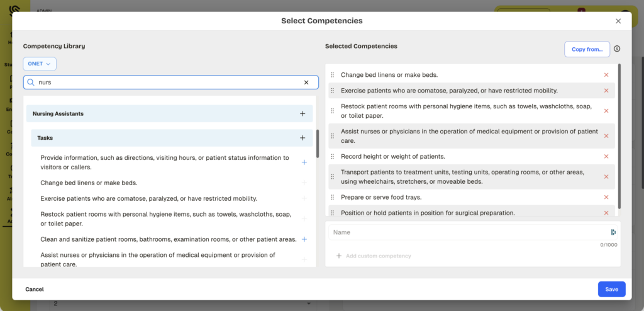
Task: Open the ONET library dropdown
Action: tap(40, 64)
